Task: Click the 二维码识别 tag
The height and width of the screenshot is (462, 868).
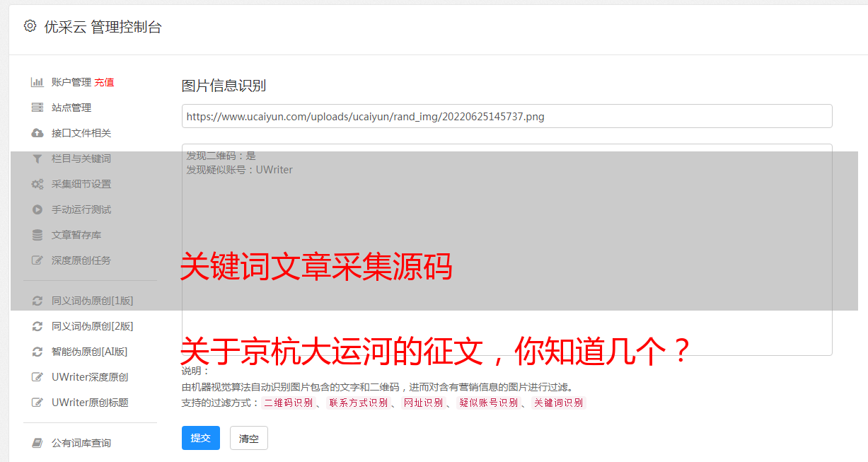Action: tap(288, 403)
